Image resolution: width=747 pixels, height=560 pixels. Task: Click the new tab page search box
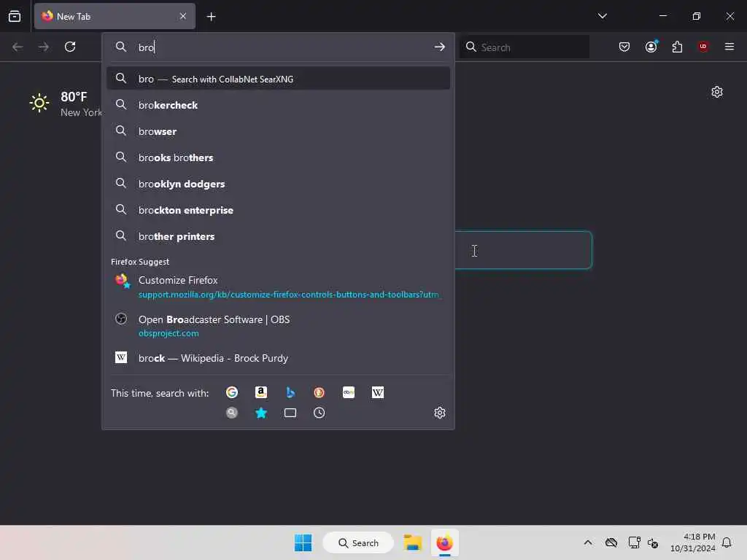[523, 250]
